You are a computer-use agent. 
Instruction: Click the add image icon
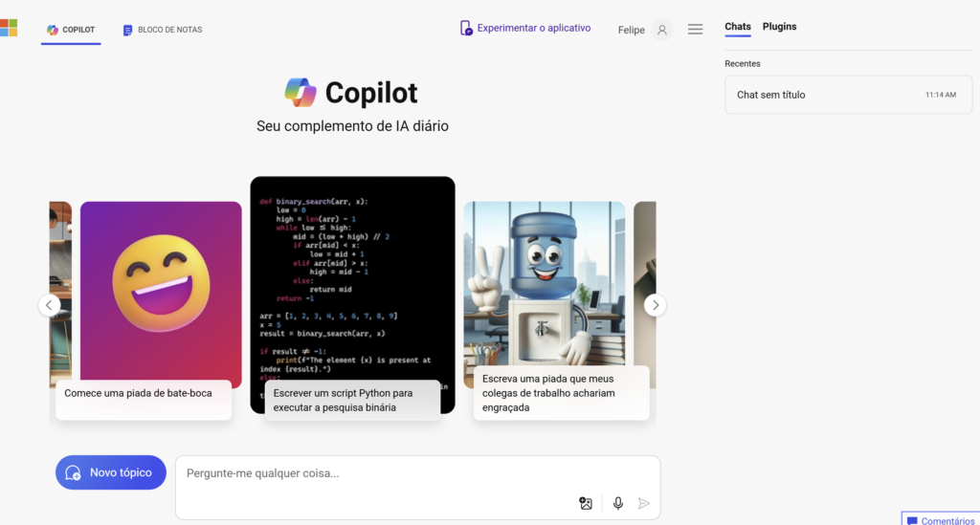point(586,503)
